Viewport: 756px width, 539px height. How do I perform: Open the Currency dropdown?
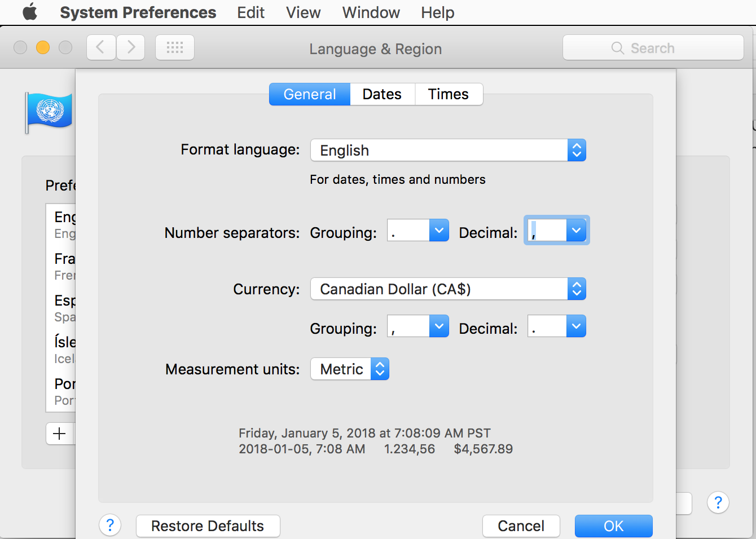tap(448, 289)
